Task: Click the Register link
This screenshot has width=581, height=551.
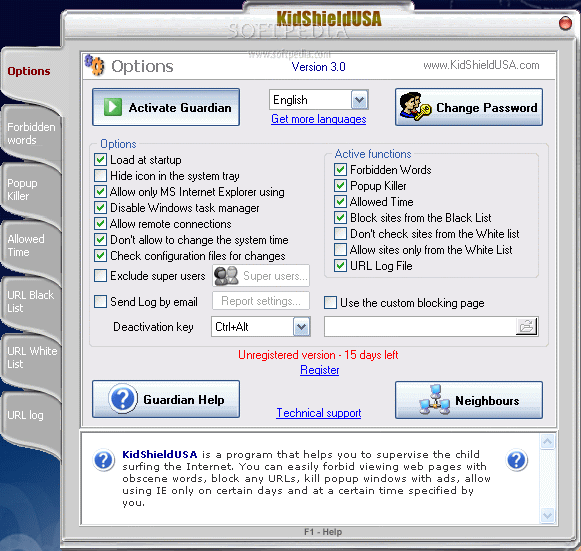Action: click(319, 370)
